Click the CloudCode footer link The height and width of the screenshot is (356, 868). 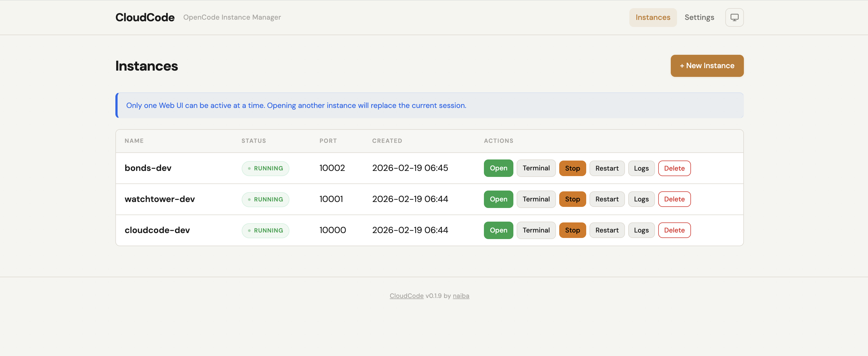coord(406,296)
